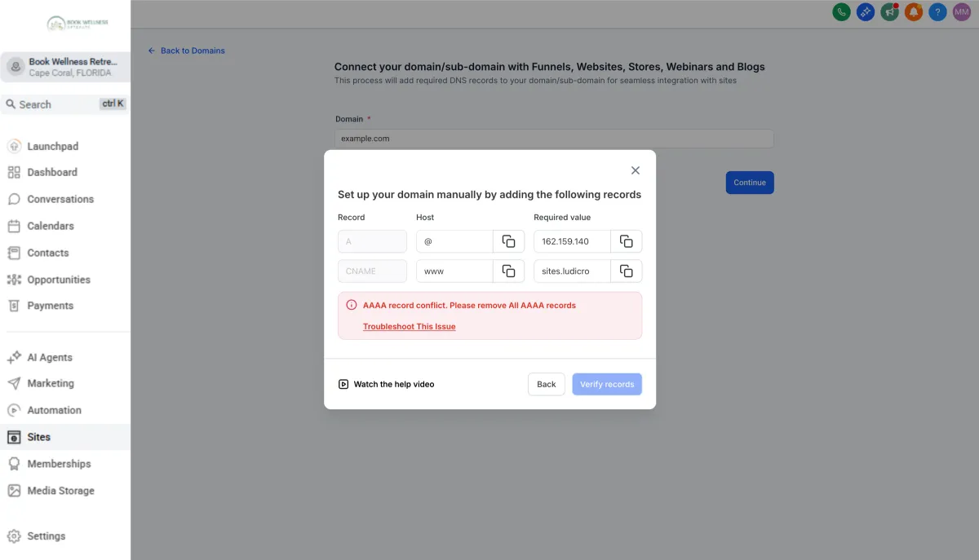Open the MM user avatar menu
Screen dimensions: 979x560
[961, 12]
